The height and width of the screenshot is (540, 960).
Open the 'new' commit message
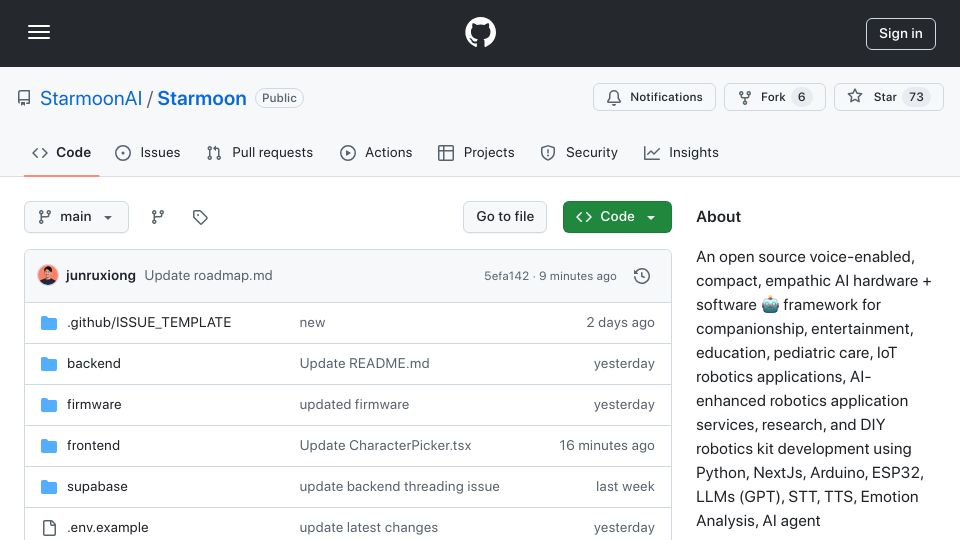tap(312, 323)
